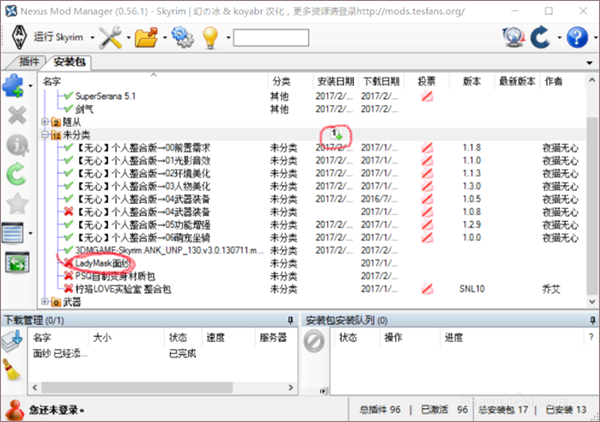Screen dimensions: 600x422
Task: Pin the 下载管理 panel
Action: pyautogui.click(x=290, y=320)
